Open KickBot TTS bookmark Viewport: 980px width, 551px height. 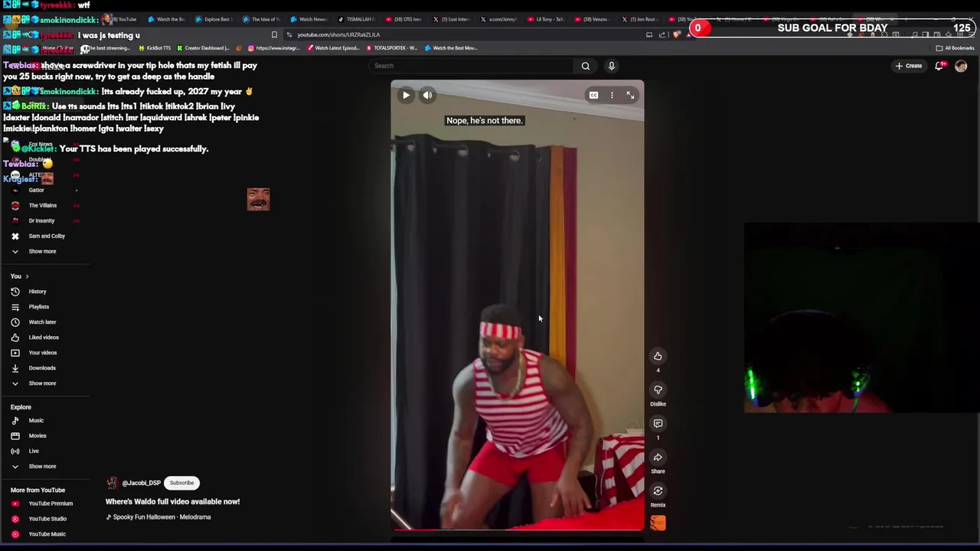pyautogui.click(x=155, y=48)
